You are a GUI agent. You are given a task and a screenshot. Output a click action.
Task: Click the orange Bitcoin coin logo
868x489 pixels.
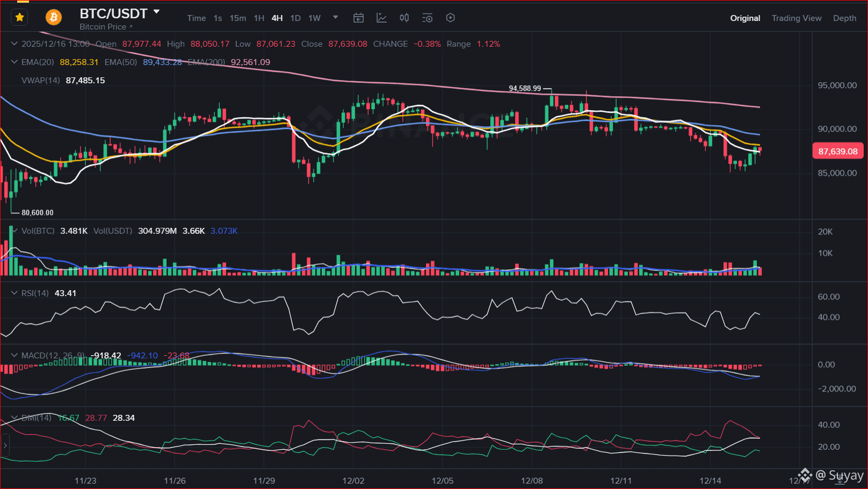[x=53, y=18]
